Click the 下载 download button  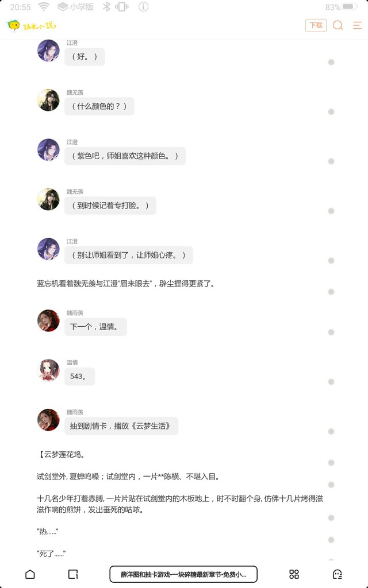pos(316,25)
